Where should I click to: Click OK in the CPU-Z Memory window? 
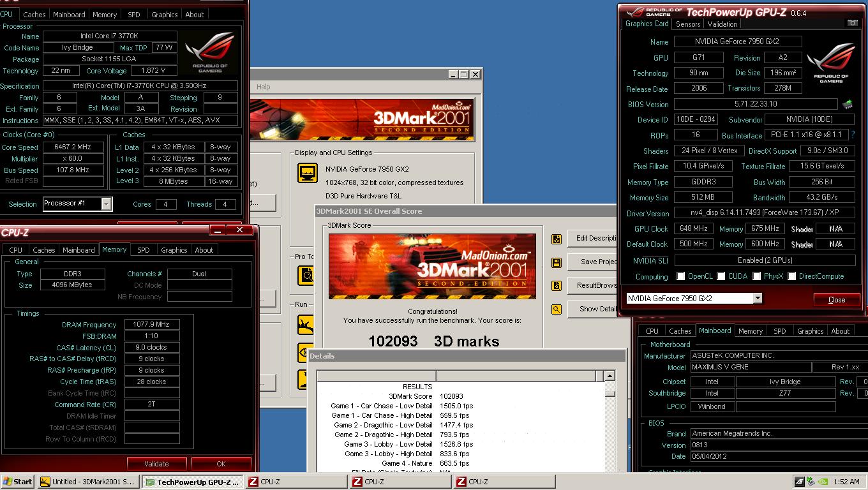221,464
